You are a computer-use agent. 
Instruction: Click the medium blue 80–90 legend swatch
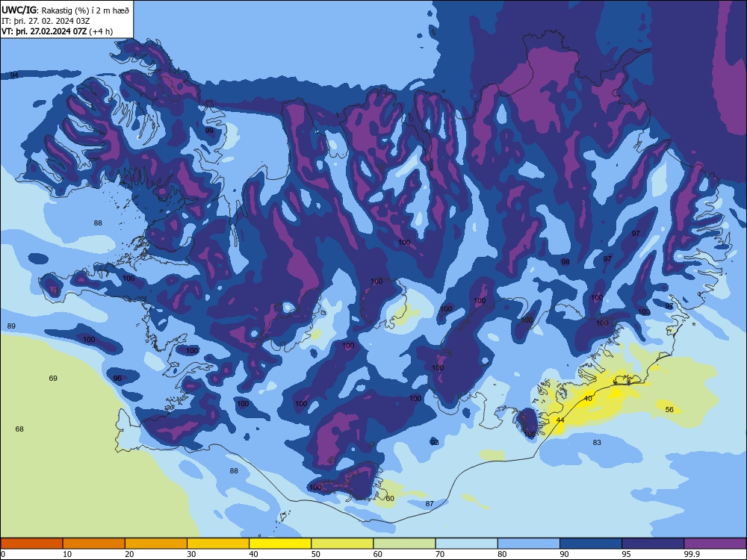529,544
